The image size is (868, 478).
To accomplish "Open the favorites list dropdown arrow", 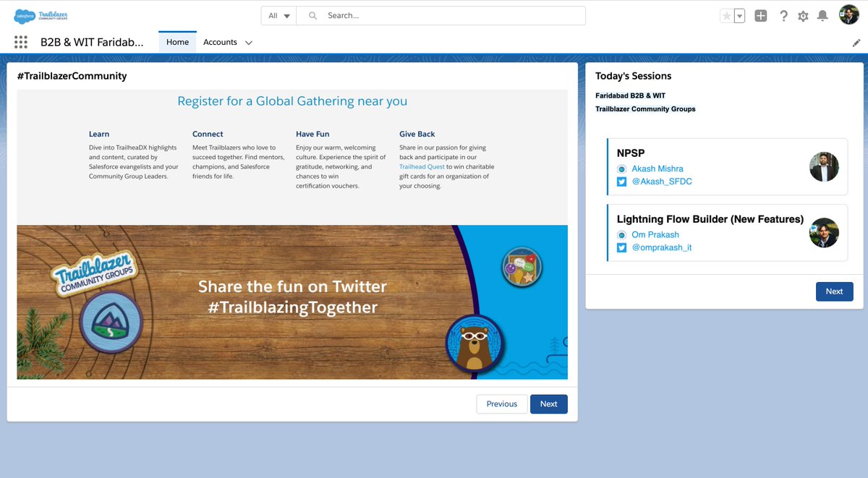I will coord(739,16).
